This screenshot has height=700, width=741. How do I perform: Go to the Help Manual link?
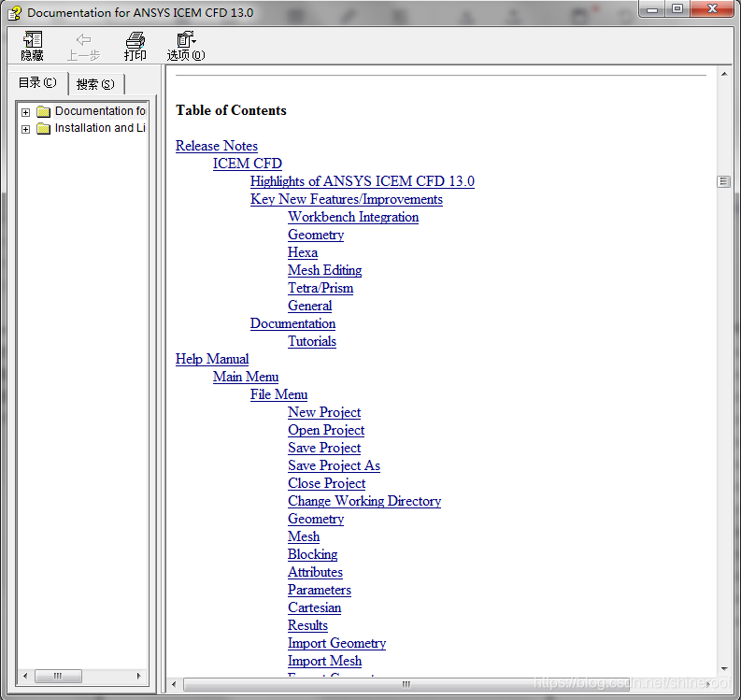click(212, 359)
